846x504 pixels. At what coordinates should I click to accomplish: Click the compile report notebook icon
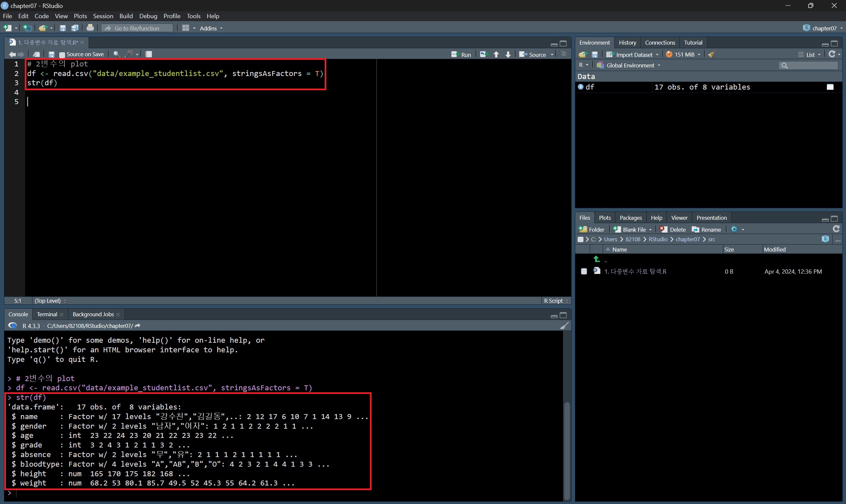(x=148, y=54)
